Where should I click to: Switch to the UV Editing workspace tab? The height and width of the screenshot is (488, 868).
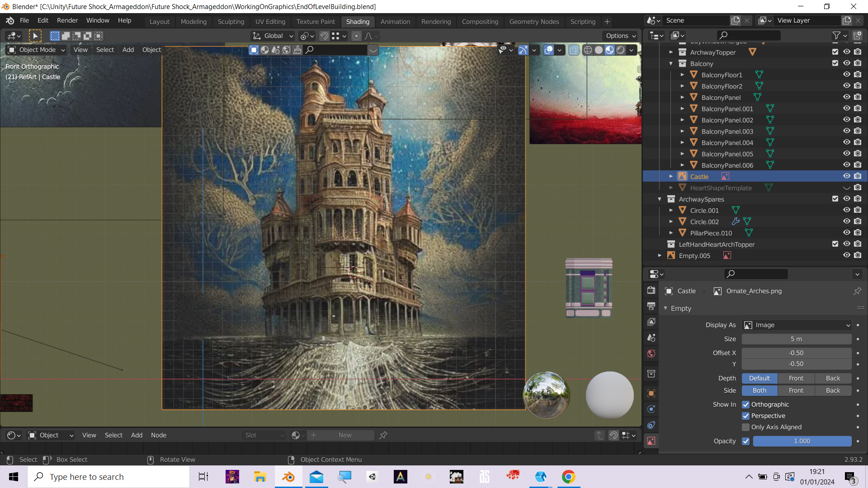(x=270, y=21)
